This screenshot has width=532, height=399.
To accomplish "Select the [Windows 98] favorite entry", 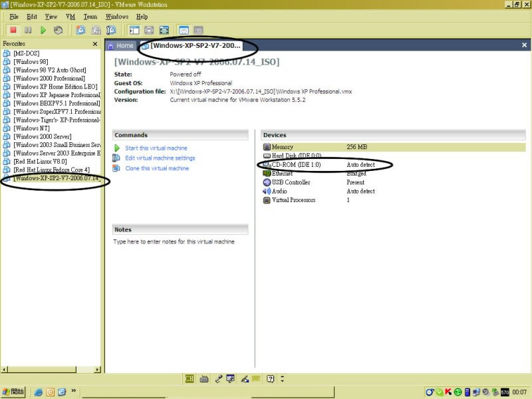I will point(31,62).
